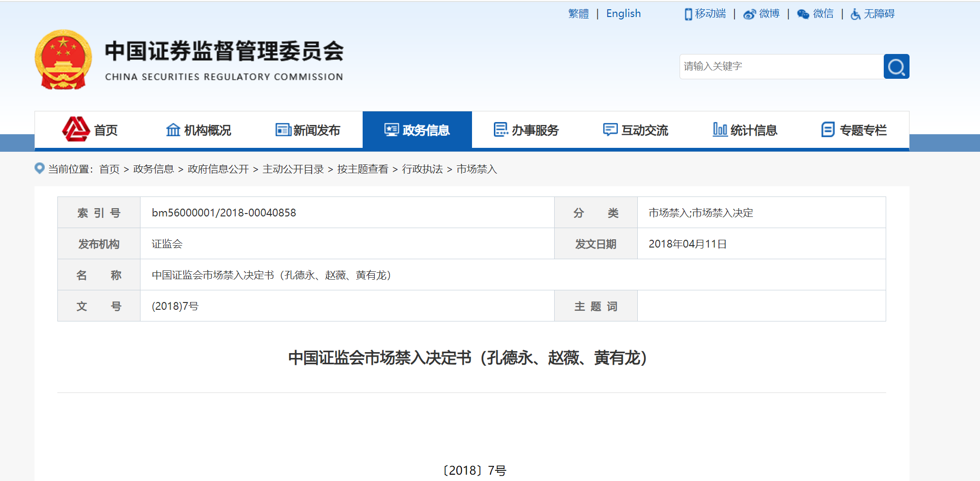Image resolution: width=980 pixels, height=481 pixels.
Task: Click the location pin icon
Action: click(40, 168)
